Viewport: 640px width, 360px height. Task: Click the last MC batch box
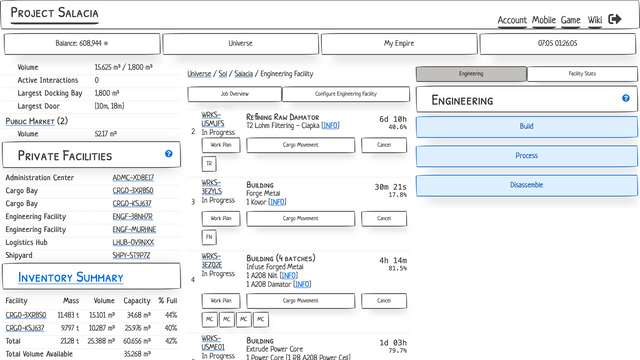tap(261, 319)
